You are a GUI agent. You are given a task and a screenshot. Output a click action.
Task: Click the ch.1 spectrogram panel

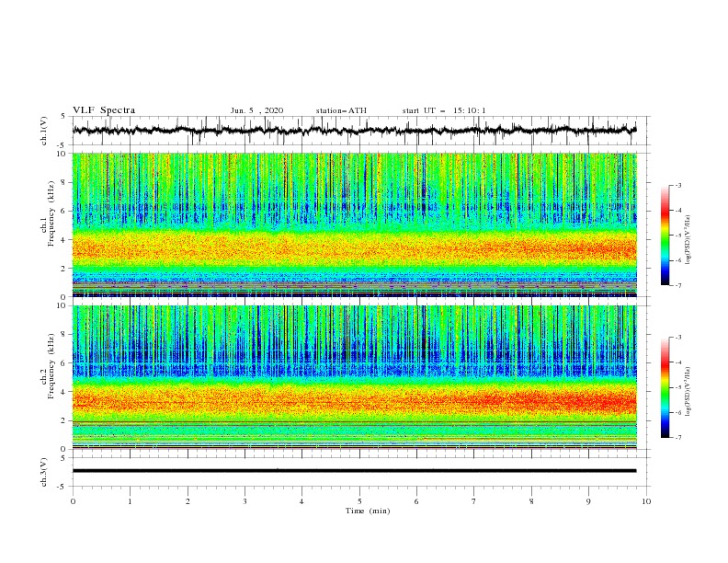(354, 224)
